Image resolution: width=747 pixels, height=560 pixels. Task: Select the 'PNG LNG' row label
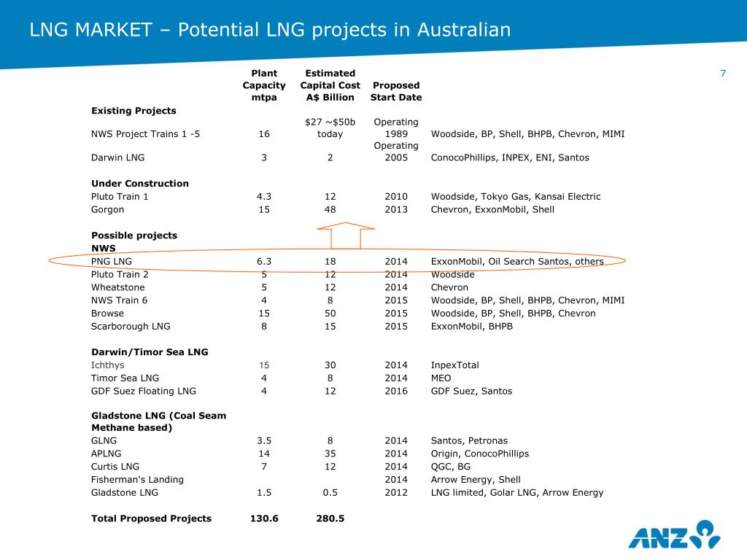[x=112, y=262]
